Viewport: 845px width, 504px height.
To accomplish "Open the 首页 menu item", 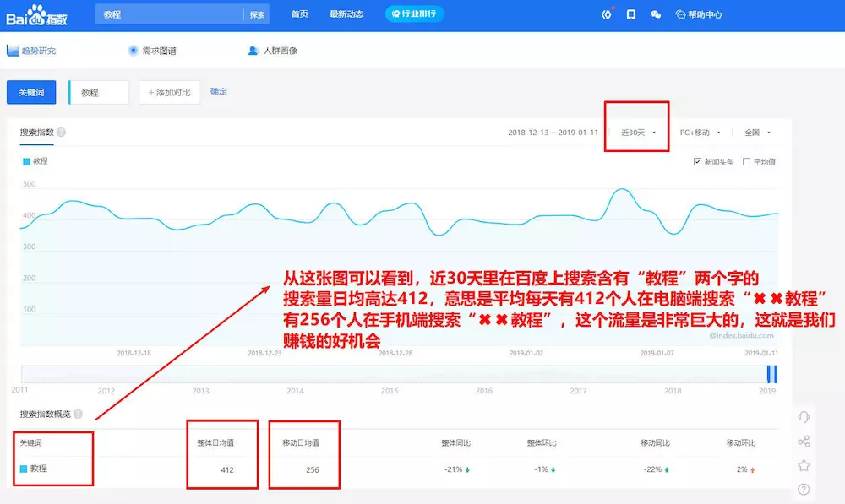I will pos(300,14).
